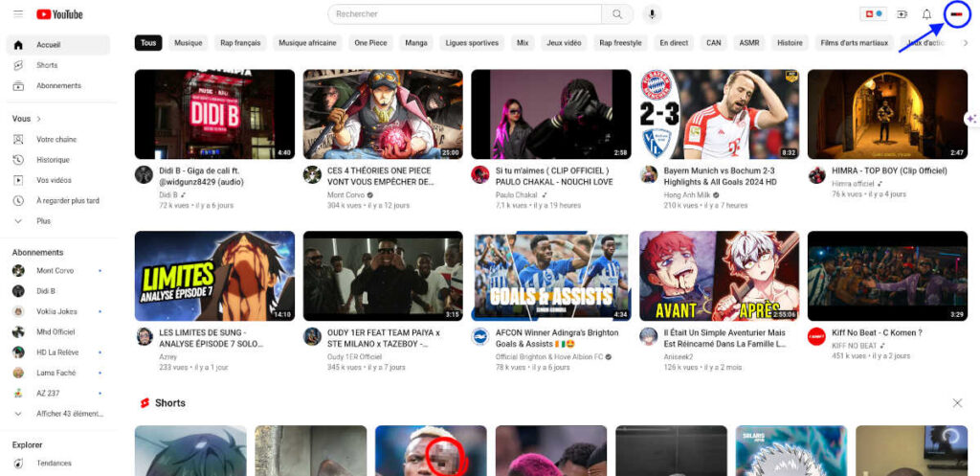This screenshot has height=476, width=980.
Task: Open Tendances under Explorer
Action: pos(58,464)
